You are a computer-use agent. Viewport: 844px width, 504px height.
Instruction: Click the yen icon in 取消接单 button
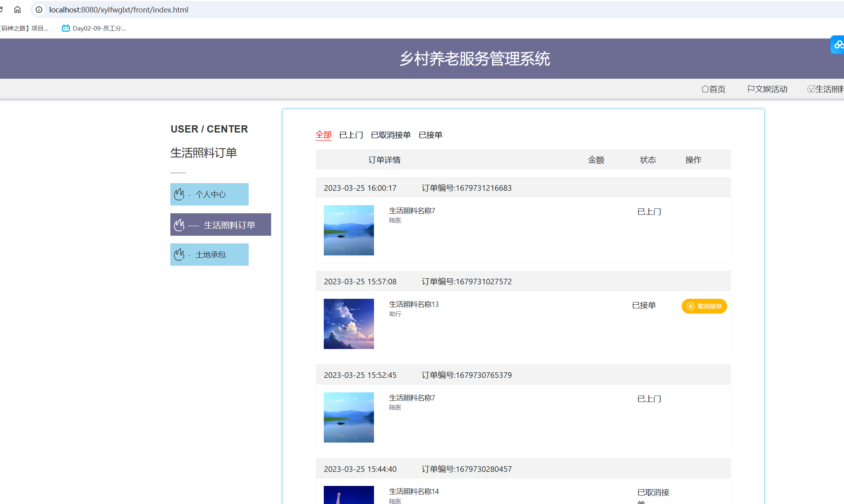click(691, 306)
